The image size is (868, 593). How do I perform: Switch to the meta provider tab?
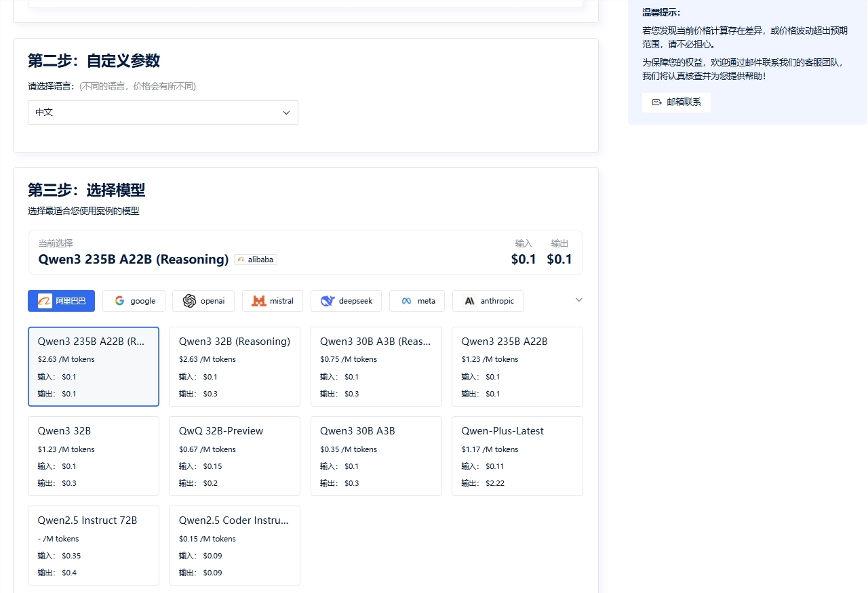tap(417, 301)
